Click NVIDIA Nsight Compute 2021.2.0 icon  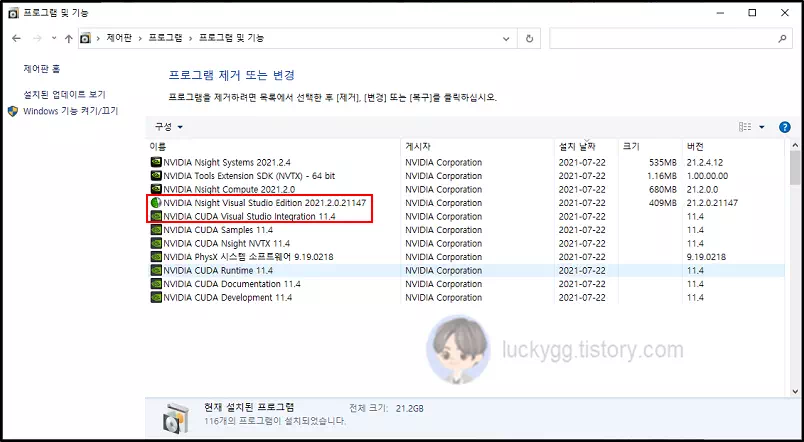tap(156, 189)
